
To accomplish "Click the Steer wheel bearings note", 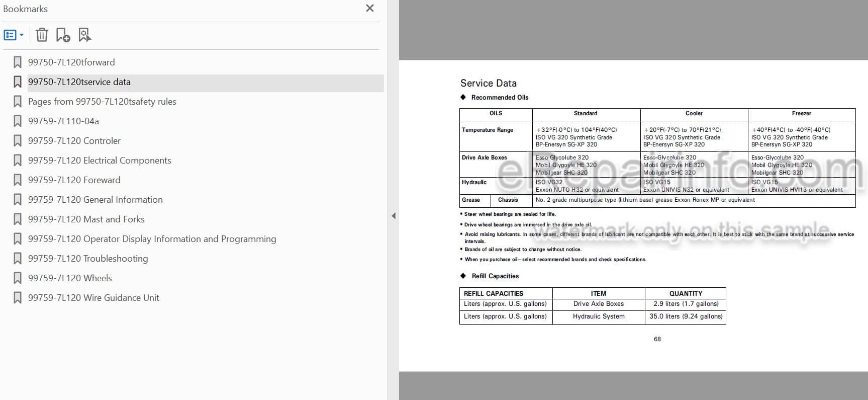I will click(x=510, y=214).
